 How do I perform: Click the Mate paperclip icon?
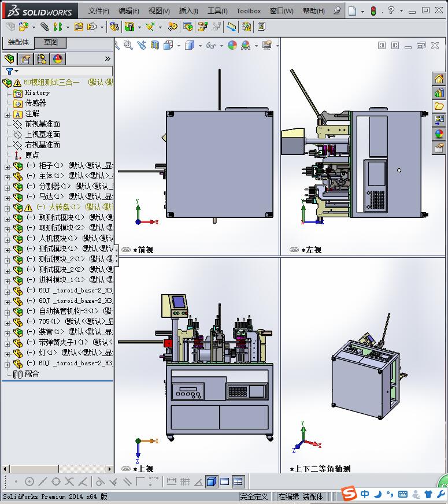click(45, 27)
